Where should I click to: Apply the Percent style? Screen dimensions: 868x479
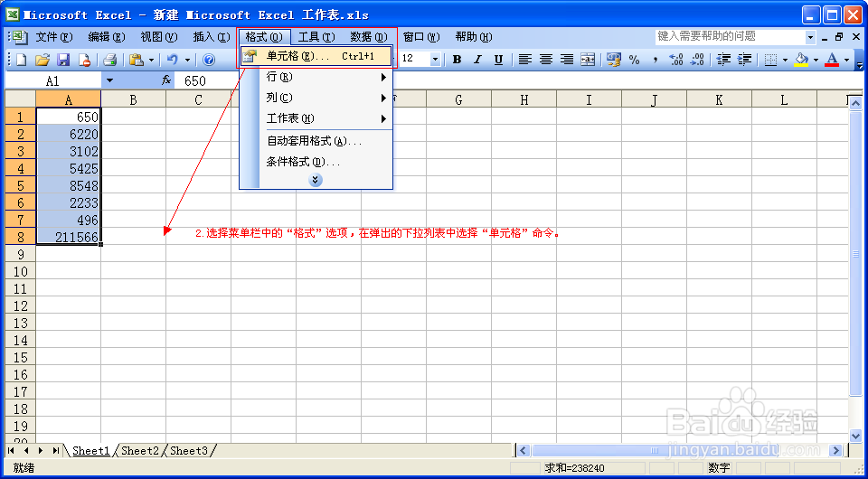pos(635,59)
